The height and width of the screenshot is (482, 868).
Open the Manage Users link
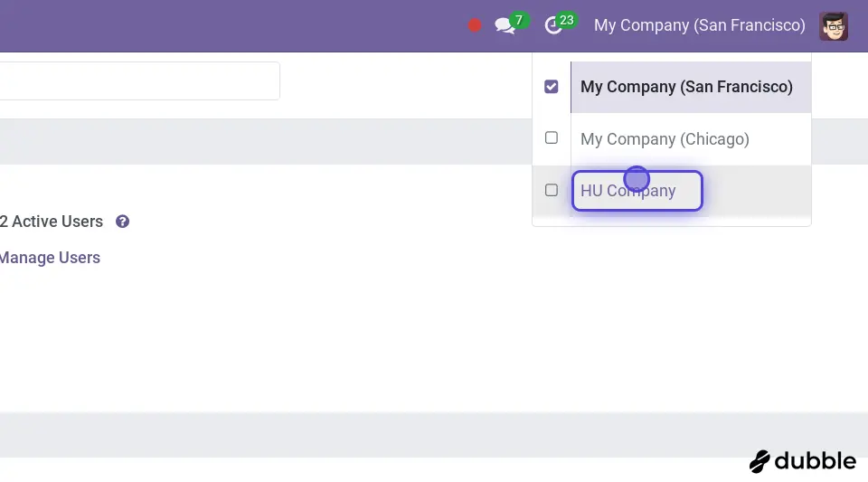(50, 258)
